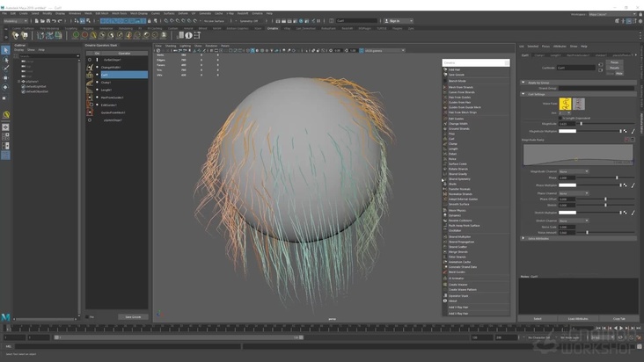Click the Magnitude Multiplier brush icon

(x=633, y=131)
